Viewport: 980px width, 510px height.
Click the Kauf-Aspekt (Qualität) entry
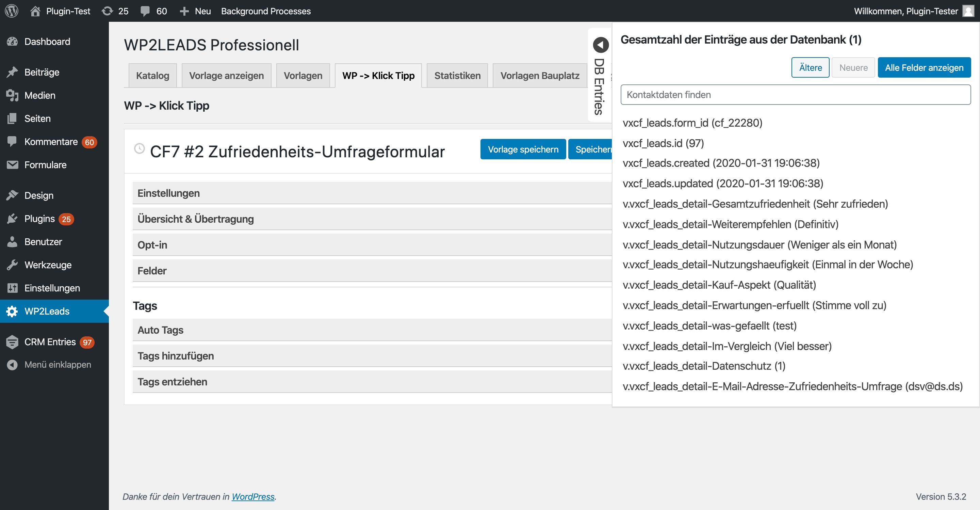coord(719,285)
